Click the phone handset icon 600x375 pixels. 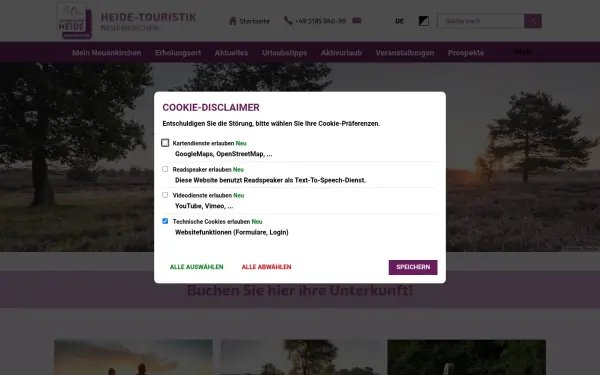coord(288,21)
